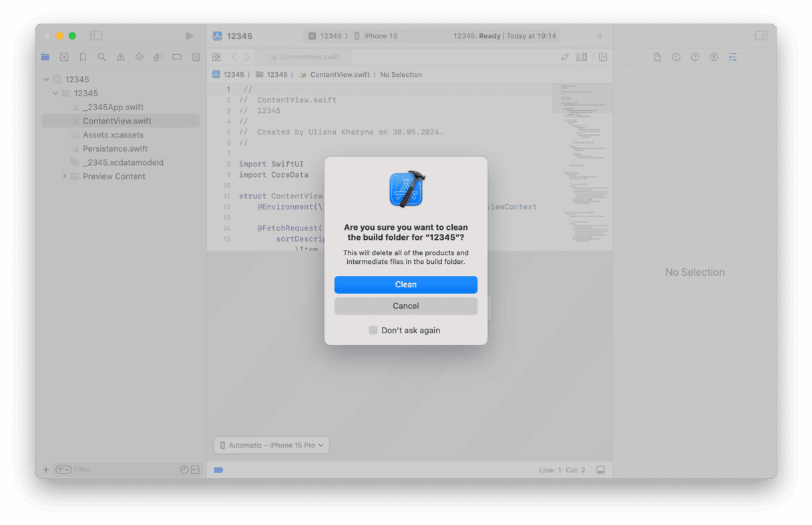Image resolution: width=812 pixels, height=525 pixels.
Task: Open the Debug navigator spray icon
Action: coord(158,57)
